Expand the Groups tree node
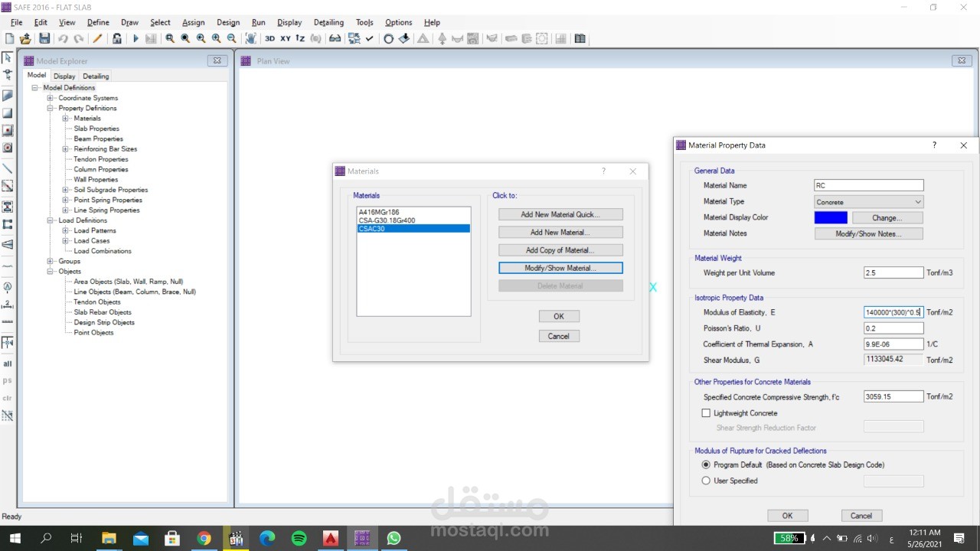 point(50,261)
